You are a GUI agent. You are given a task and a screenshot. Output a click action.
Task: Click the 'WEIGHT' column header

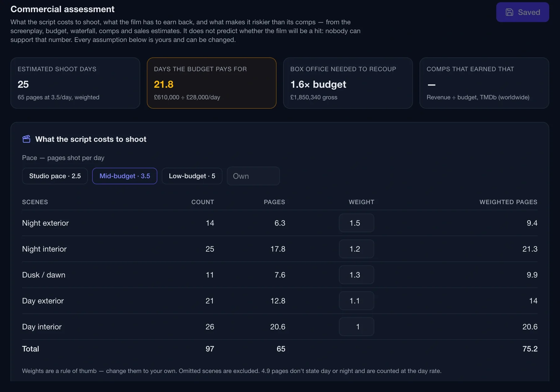(x=362, y=202)
